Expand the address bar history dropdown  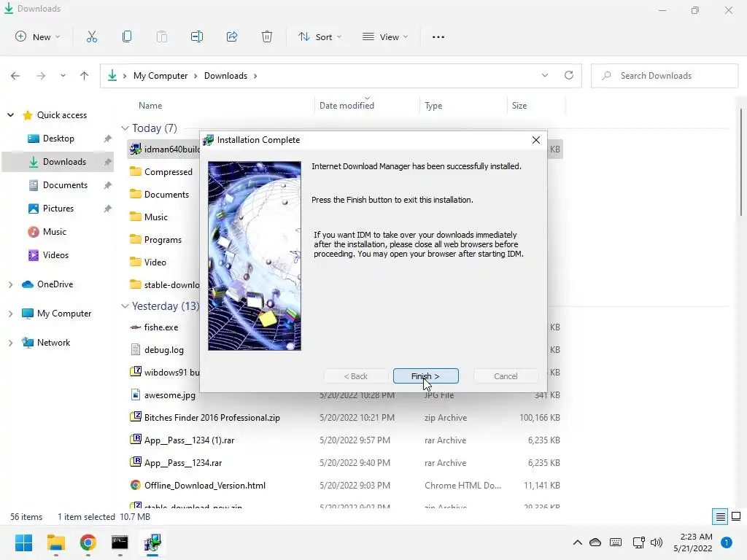(x=544, y=75)
